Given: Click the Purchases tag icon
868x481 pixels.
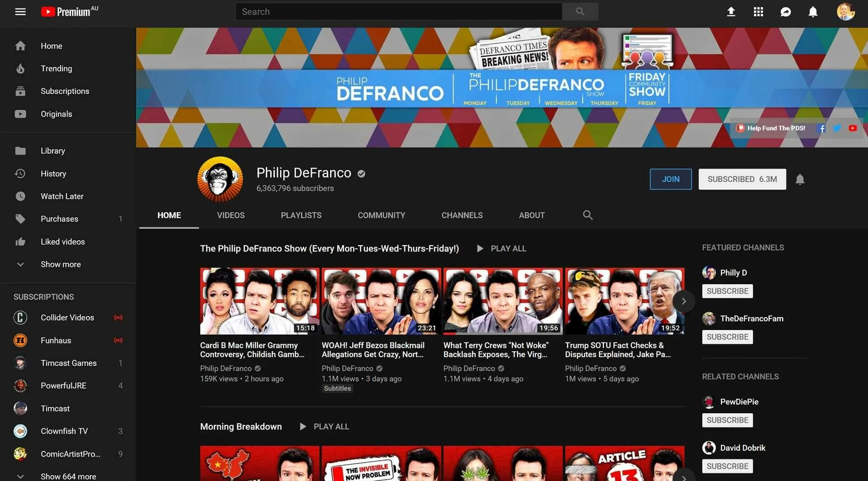Looking at the screenshot, I should pyautogui.click(x=20, y=219).
